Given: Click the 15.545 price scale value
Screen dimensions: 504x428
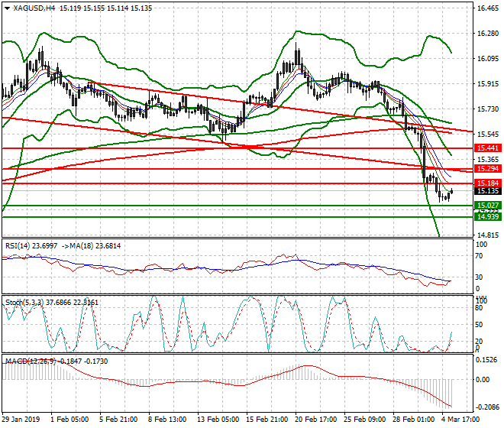Looking at the screenshot, I should tap(488, 135).
